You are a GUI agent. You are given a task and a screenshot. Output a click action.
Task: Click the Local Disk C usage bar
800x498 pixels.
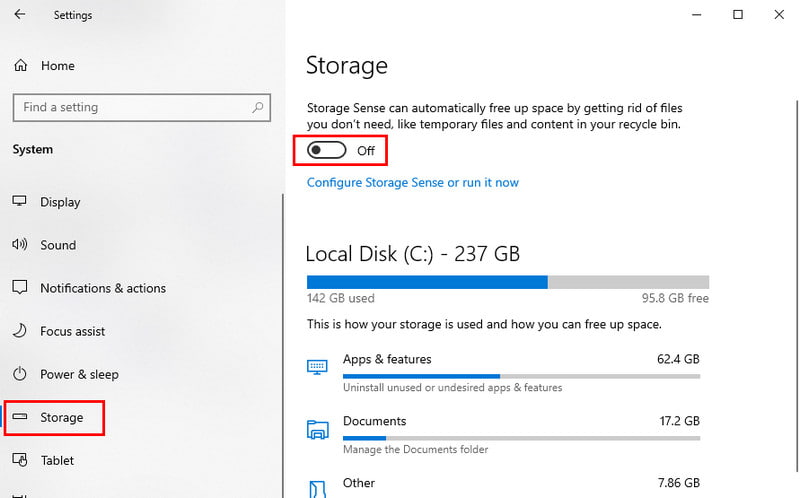pos(508,282)
